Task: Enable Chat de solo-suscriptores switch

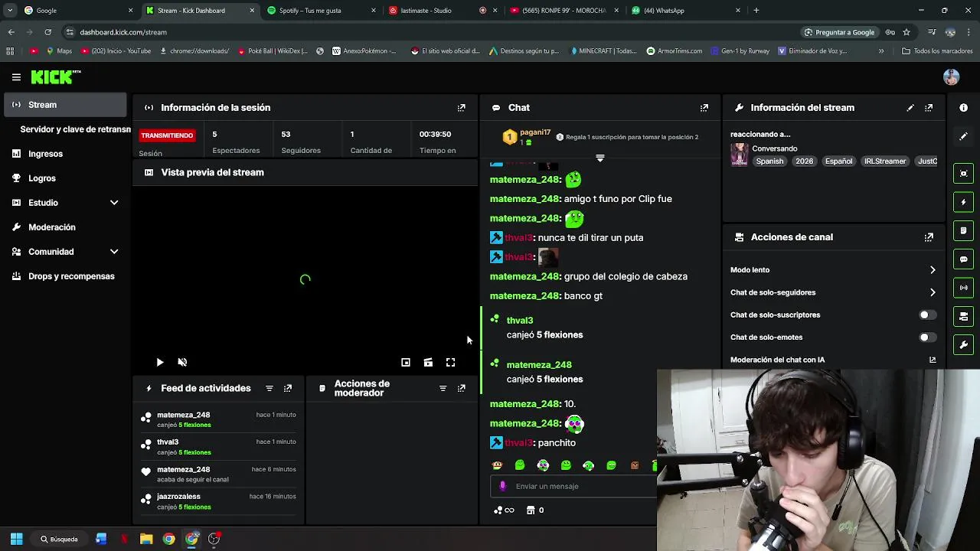Action: tap(926, 315)
